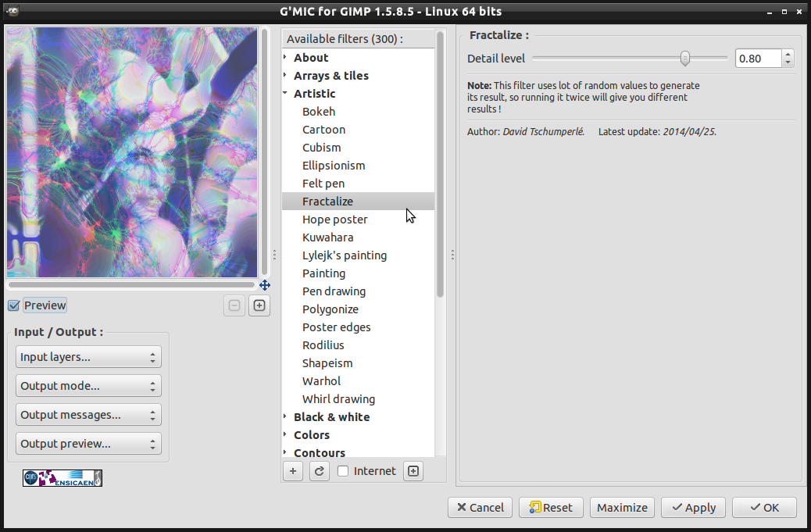Click the blue move-arrows preview navigation icon
Screen dimensions: 811x532
point(265,285)
